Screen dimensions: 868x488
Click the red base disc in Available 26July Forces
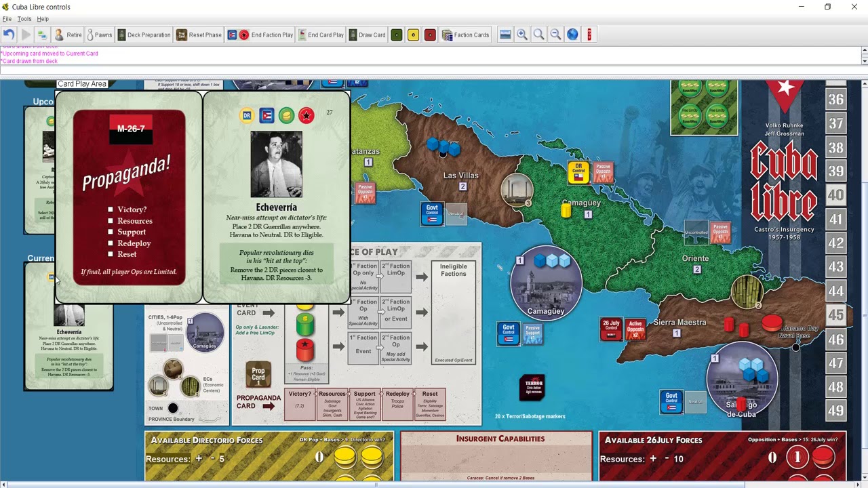(x=824, y=457)
